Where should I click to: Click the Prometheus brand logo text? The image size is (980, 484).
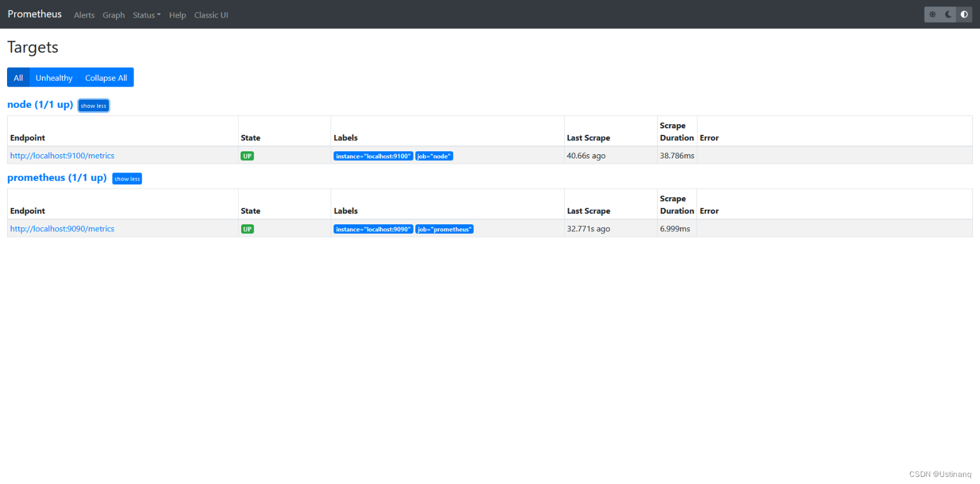click(35, 14)
